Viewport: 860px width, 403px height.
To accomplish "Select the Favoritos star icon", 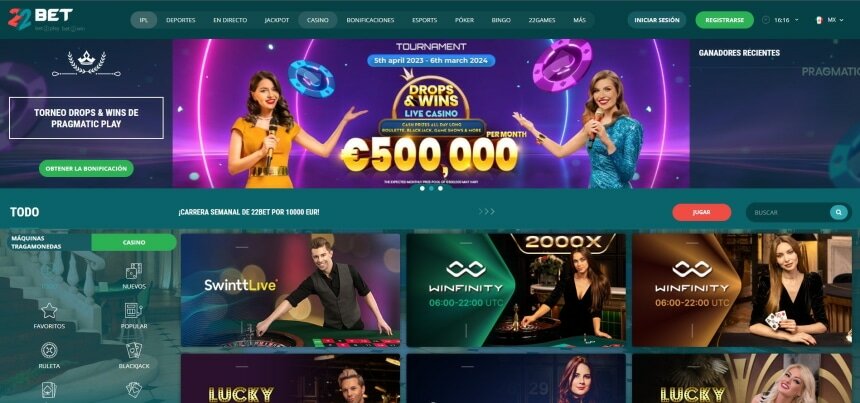I will point(49,311).
